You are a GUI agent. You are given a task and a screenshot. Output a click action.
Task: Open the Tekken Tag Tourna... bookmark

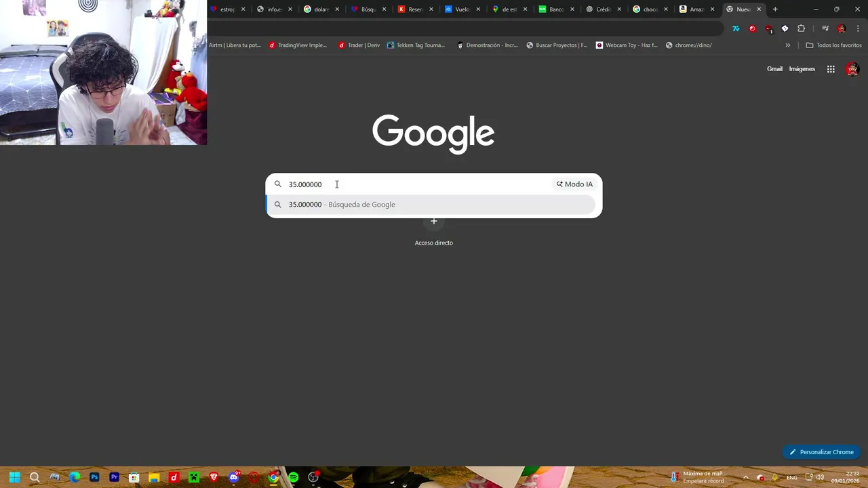[x=416, y=45]
